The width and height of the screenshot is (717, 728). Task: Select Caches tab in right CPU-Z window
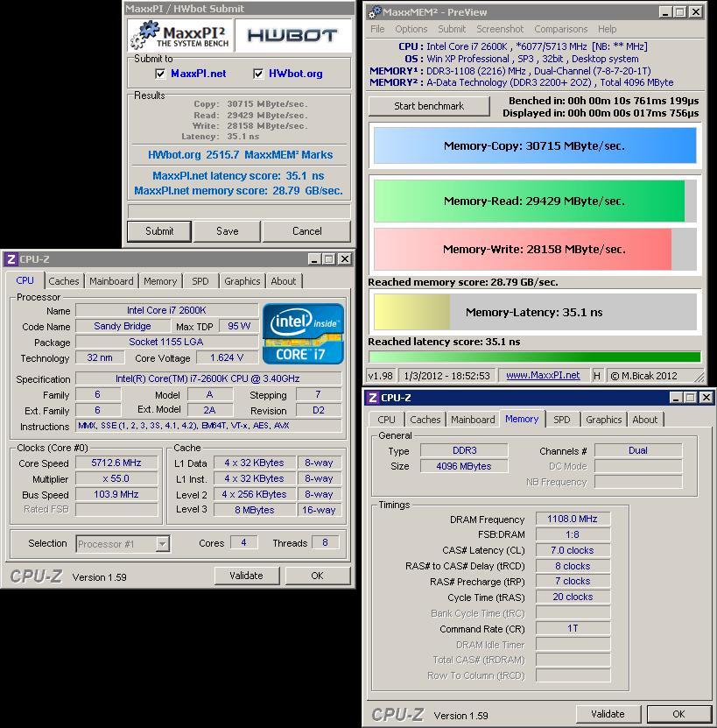(425, 420)
